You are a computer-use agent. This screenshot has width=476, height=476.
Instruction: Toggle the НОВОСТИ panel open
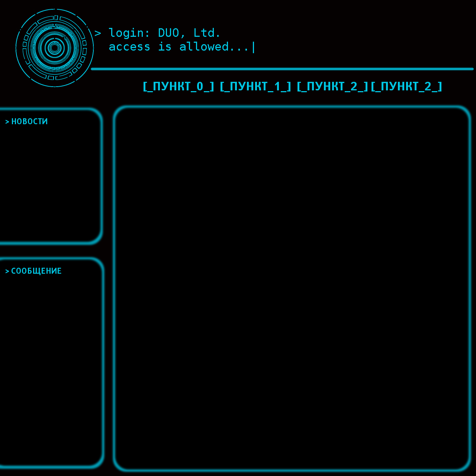click(x=29, y=121)
